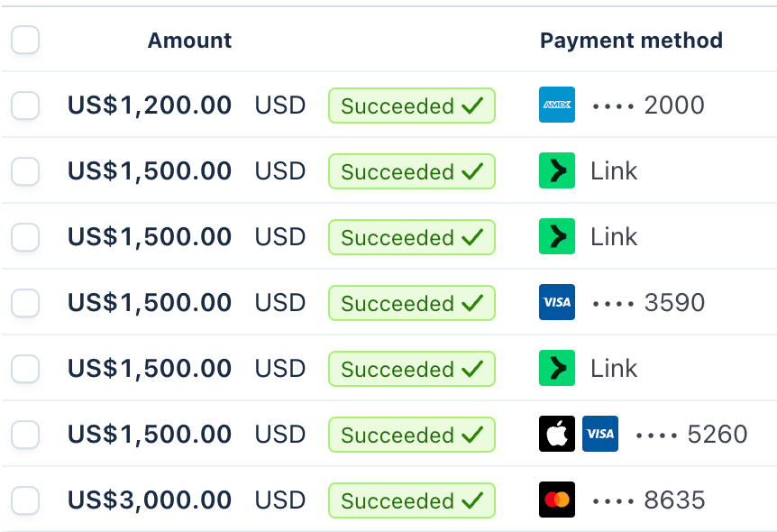Image resolution: width=777 pixels, height=532 pixels.
Task: Click the •••• 2000 card number text
Action: click(x=649, y=105)
